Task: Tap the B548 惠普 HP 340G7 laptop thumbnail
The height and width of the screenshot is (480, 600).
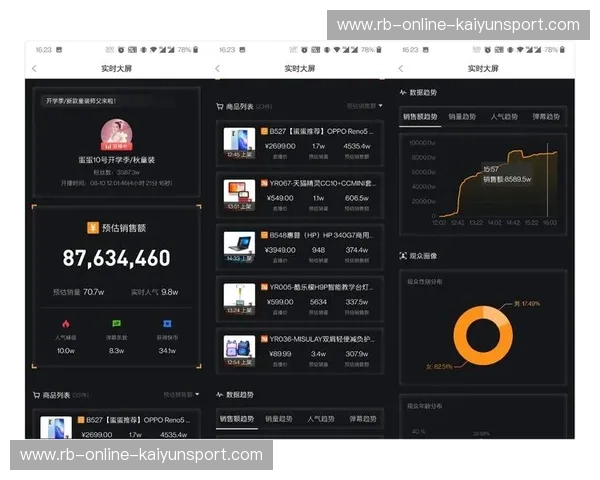Action: coord(239,243)
